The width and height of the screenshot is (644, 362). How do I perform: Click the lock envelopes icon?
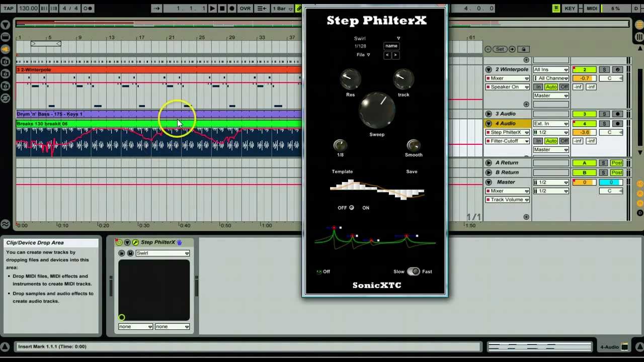click(523, 49)
